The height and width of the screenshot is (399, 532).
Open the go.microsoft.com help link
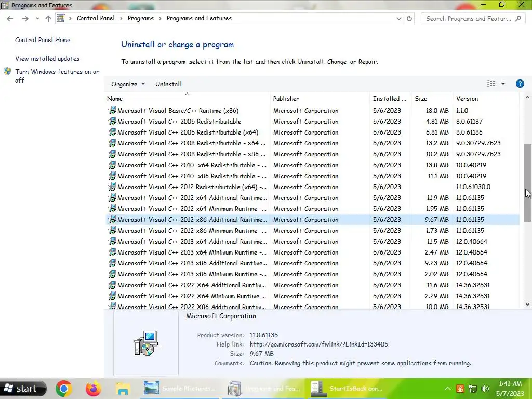[x=319, y=344]
